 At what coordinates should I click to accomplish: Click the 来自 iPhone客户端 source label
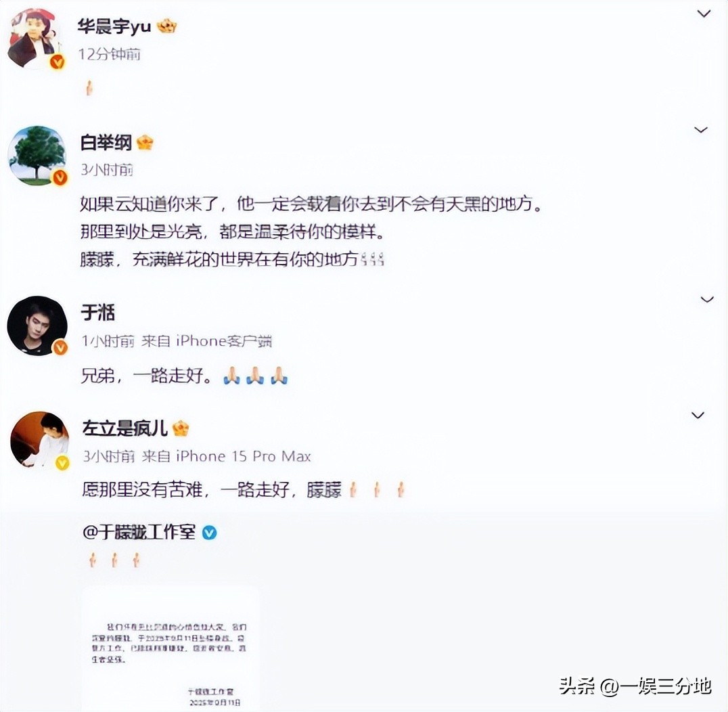pos(206,341)
